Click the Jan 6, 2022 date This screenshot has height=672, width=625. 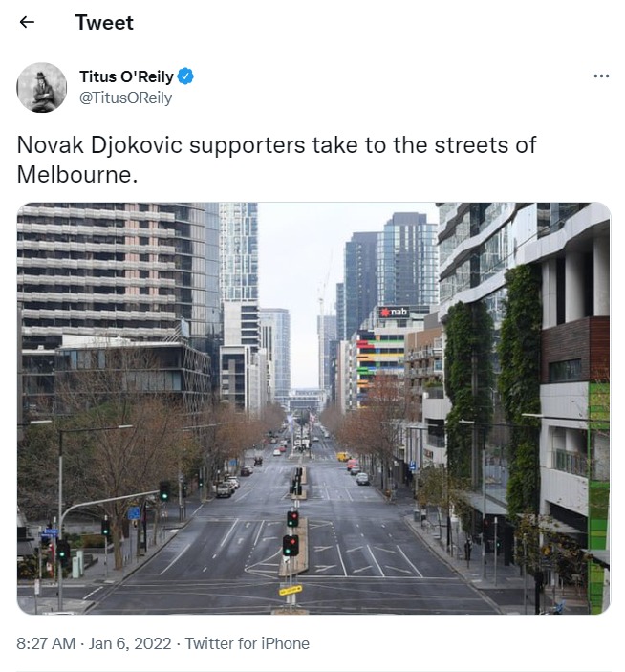click(130, 643)
